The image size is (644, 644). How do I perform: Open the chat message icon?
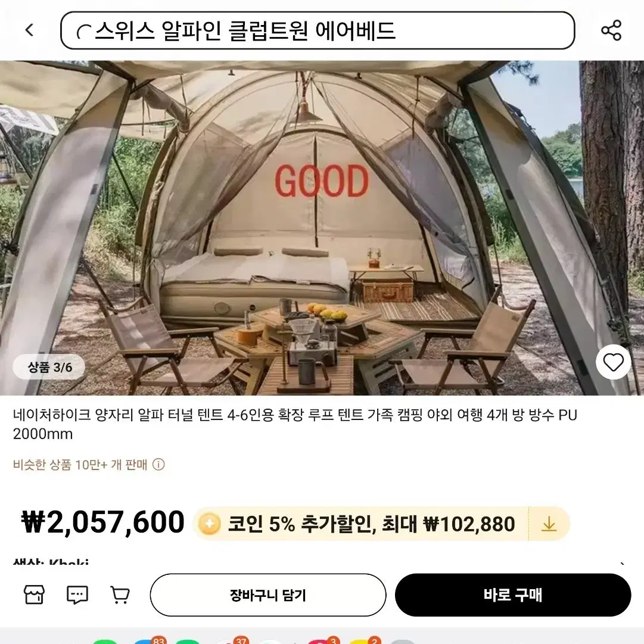(x=77, y=595)
